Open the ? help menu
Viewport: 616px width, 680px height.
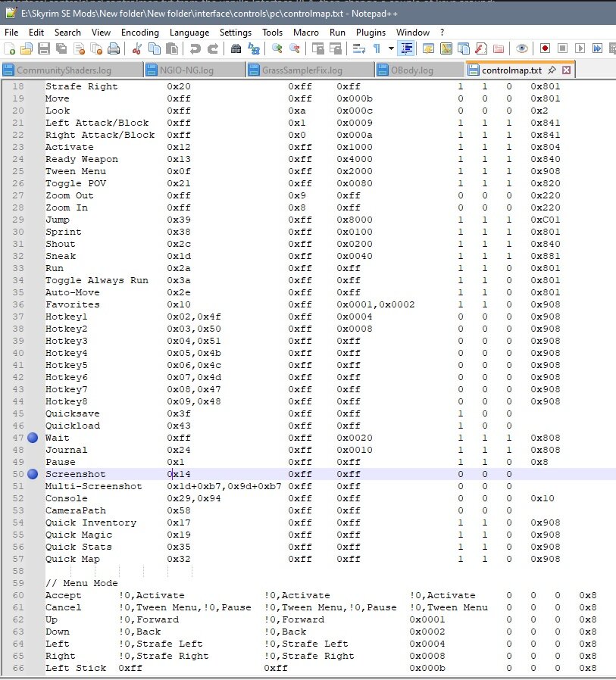pyautogui.click(x=442, y=33)
